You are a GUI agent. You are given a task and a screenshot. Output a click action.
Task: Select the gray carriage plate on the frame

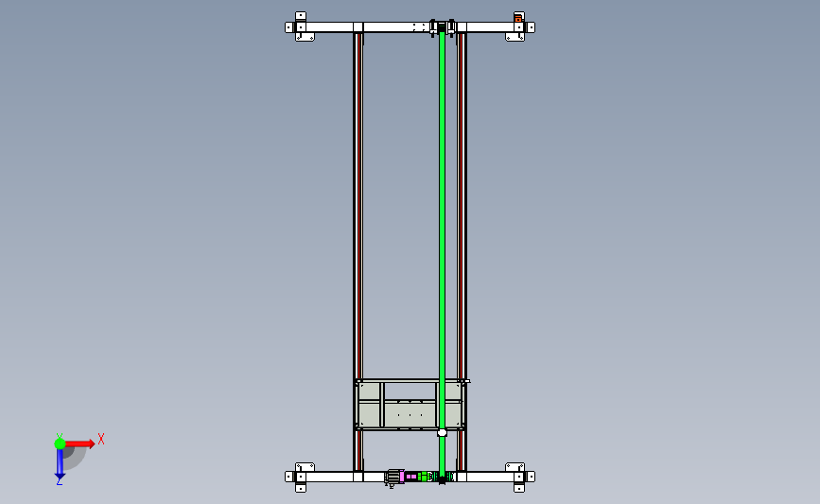(x=409, y=406)
